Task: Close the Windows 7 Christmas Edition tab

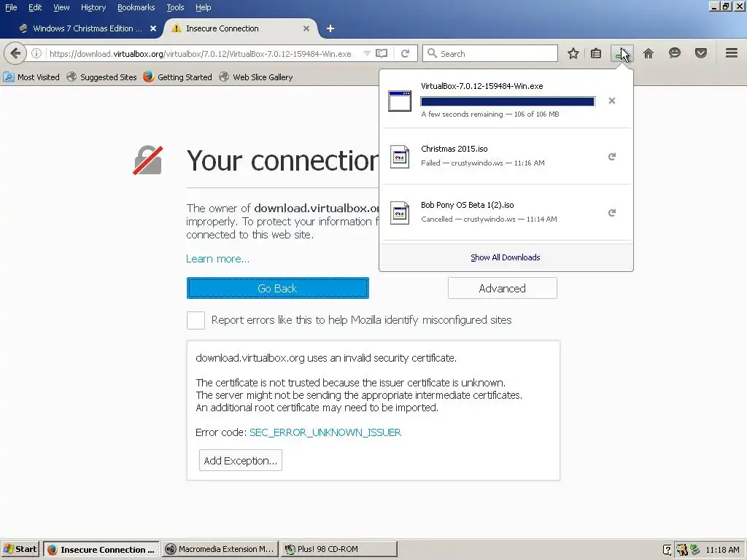Action: (153, 28)
